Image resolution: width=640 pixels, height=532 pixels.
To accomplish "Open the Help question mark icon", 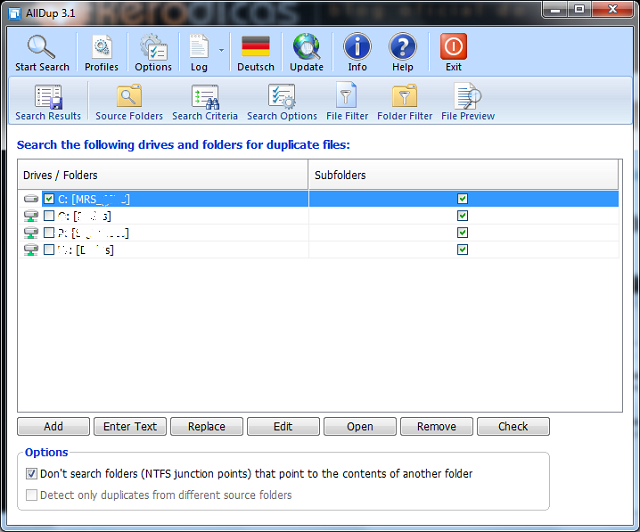I will (x=402, y=47).
